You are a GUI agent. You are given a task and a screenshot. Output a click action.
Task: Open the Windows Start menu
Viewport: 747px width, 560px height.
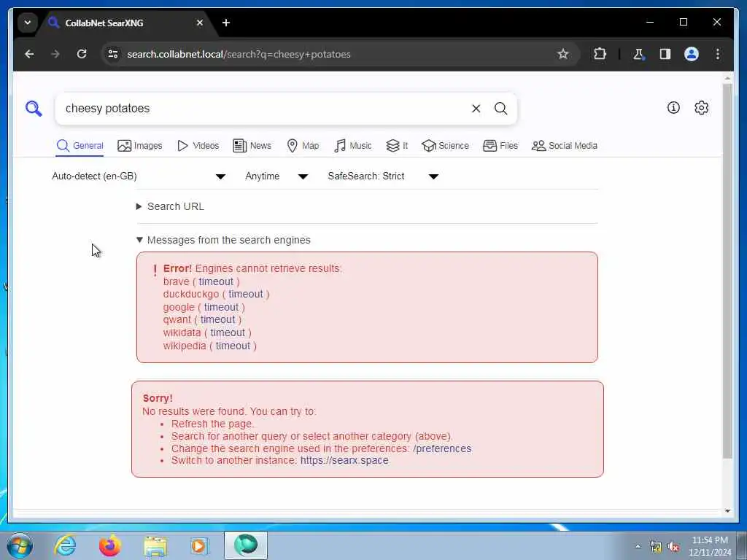click(20, 545)
